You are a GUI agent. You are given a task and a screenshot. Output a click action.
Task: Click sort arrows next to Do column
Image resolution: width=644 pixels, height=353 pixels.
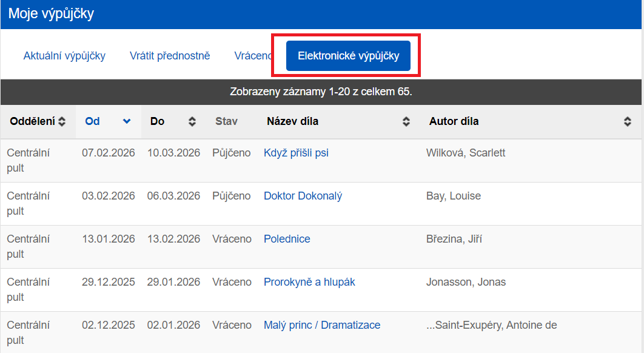[192, 121]
